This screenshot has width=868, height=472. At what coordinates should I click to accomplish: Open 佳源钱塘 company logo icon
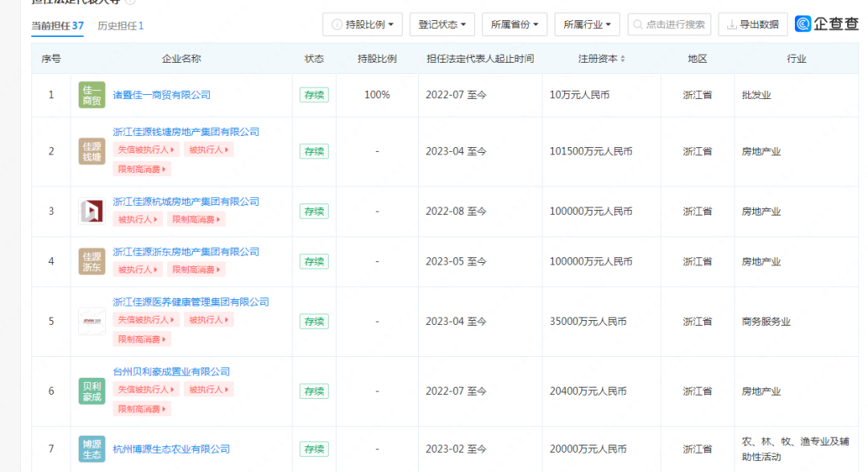(92, 151)
